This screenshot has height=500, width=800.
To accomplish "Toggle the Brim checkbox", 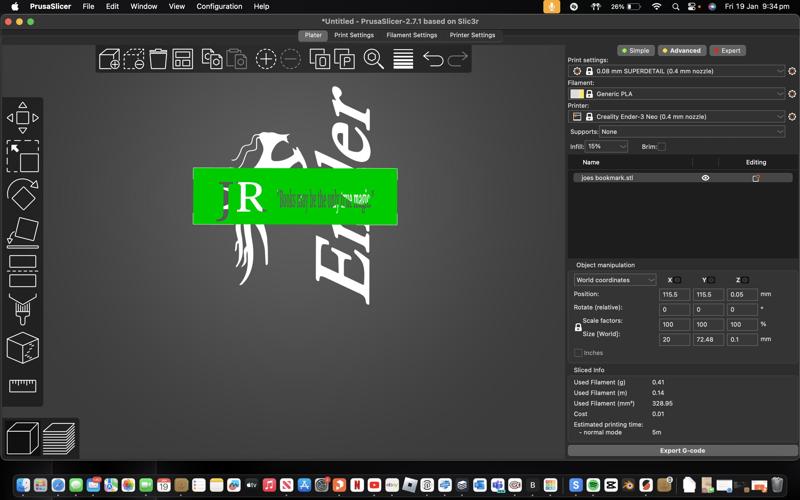I will [662, 147].
